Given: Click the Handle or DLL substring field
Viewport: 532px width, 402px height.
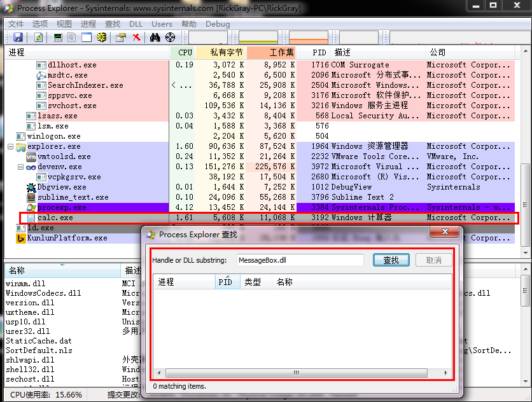Looking at the screenshot, I should (300, 260).
